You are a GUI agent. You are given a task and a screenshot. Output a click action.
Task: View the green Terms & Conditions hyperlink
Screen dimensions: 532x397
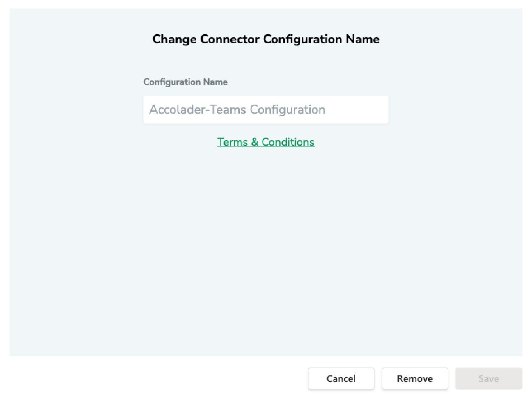[266, 142]
